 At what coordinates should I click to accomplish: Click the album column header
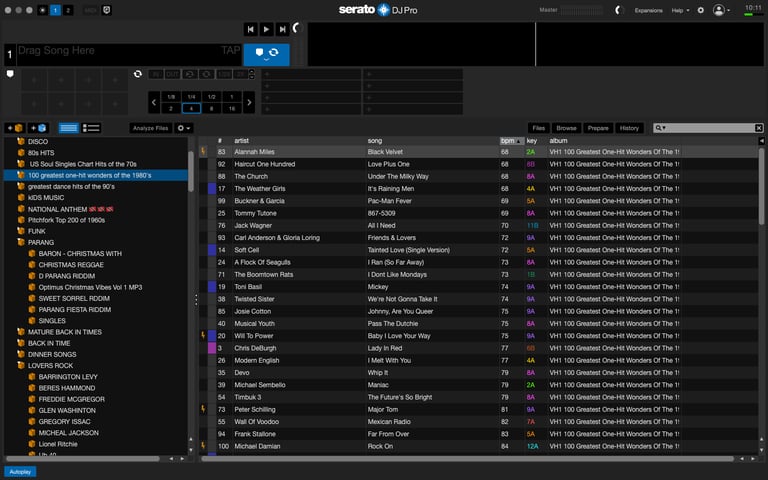pyautogui.click(x=558, y=141)
